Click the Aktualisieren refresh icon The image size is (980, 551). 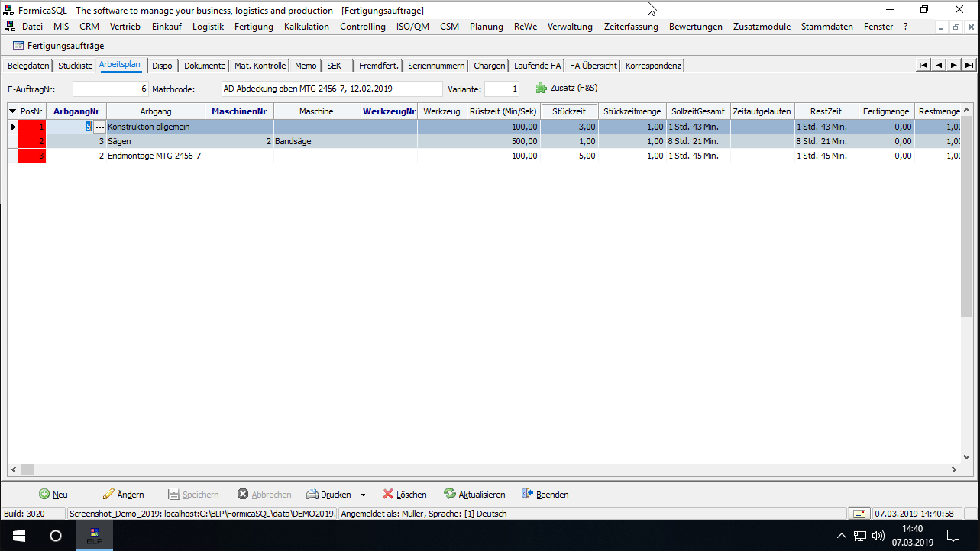point(450,494)
